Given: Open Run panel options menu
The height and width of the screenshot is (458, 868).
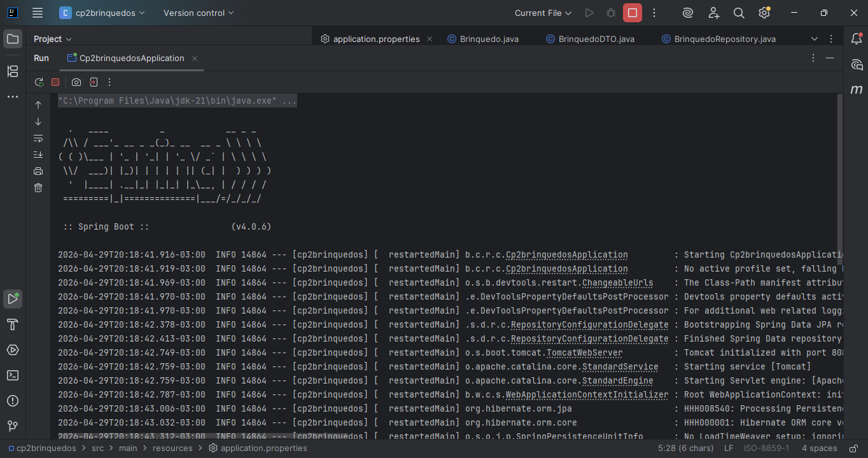Looking at the screenshot, I should [813, 58].
